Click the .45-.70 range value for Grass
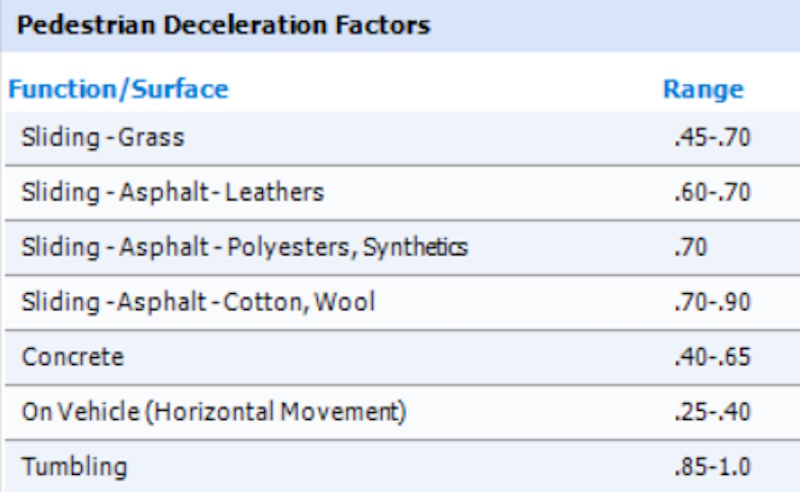 (x=711, y=137)
